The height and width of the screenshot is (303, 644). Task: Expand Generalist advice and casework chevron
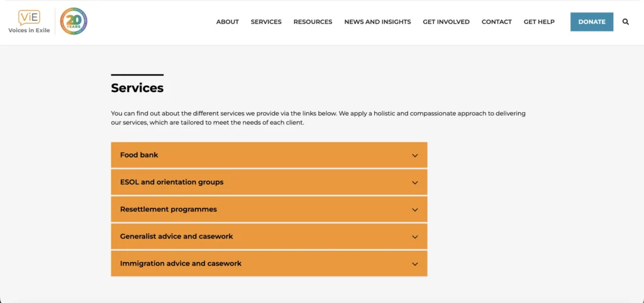click(415, 237)
